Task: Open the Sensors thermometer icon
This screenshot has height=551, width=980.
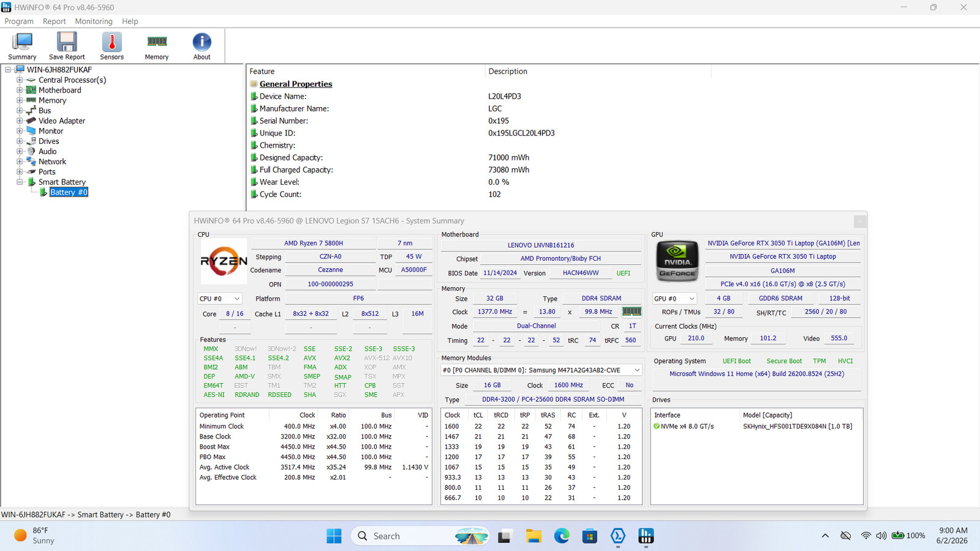Action: click(111, 46)
